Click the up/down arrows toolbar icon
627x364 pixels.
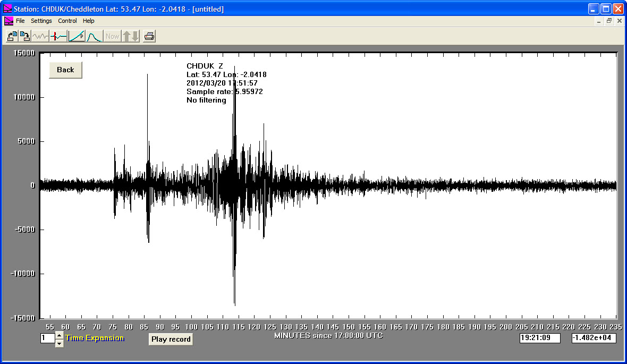[131, 36]
